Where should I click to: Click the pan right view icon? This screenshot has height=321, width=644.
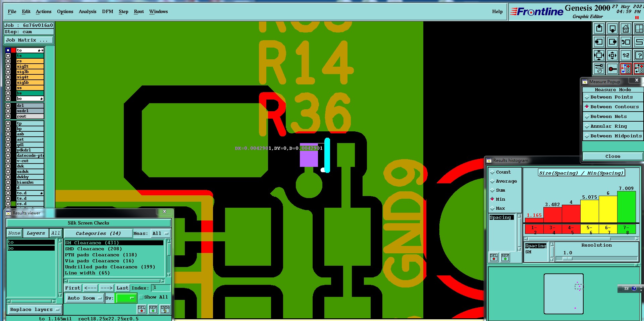click(x=612, y=42)
